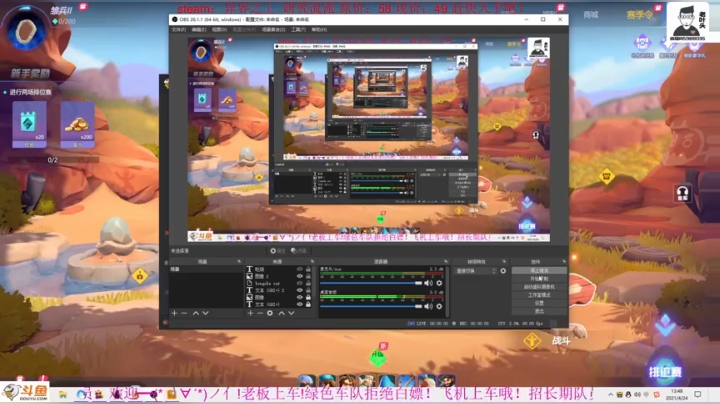Viewport: 720px width, 404px height.
Task: Toggle lock on 文本 (GDI+) 2 source
Action: click(x=309, y=290)
